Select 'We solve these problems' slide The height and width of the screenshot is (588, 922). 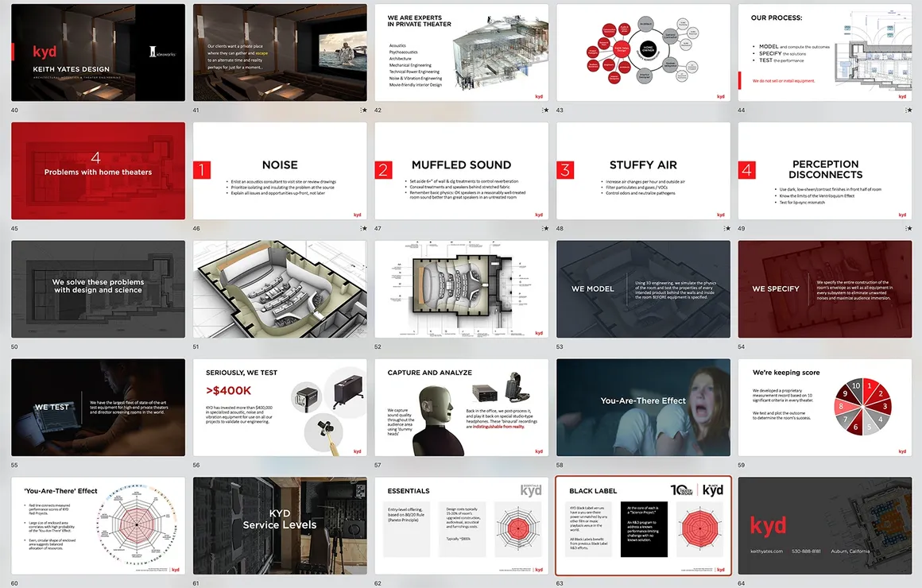(99, 289)
